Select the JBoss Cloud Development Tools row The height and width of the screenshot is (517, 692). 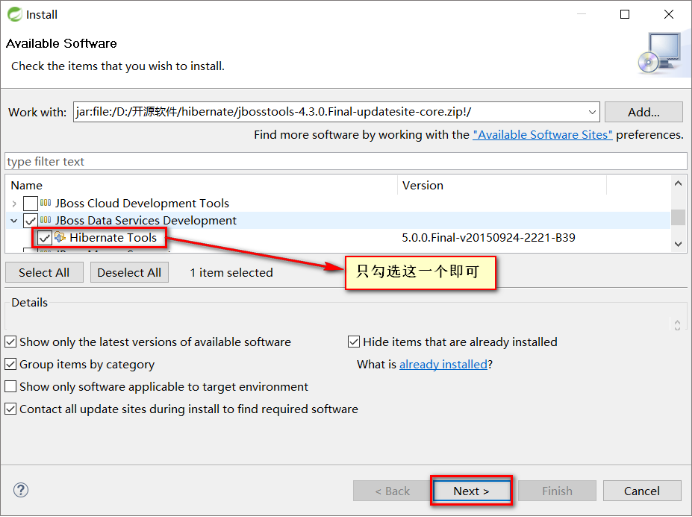(338, 203)
